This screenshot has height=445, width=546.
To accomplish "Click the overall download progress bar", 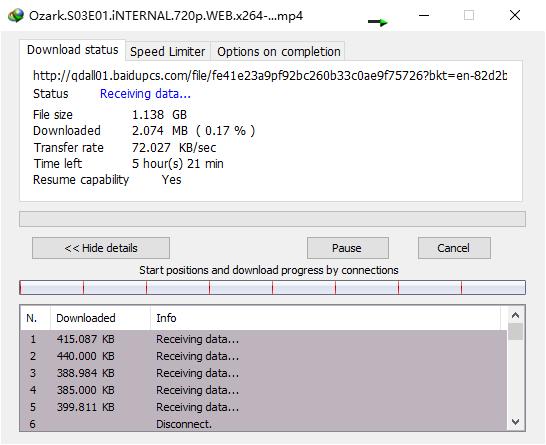I will tap(272, 219).
